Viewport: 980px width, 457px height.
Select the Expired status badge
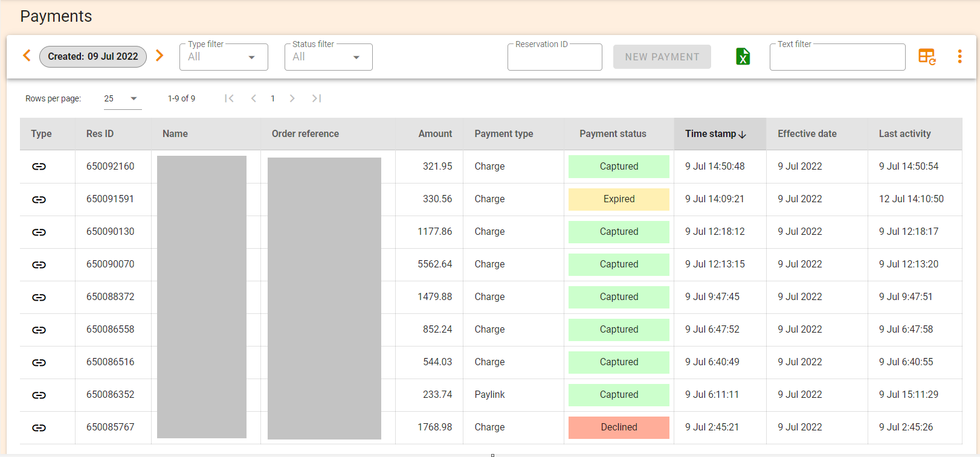coord(619,199)
